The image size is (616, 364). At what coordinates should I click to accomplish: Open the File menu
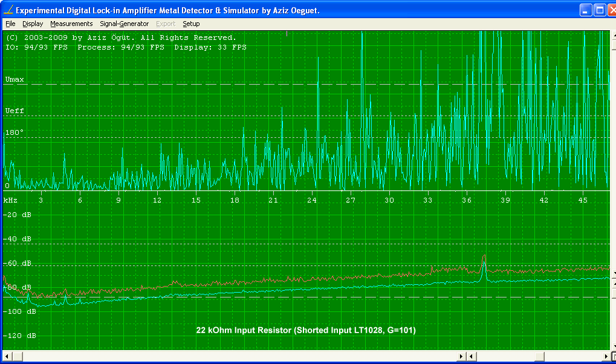(x=10, y=24)
